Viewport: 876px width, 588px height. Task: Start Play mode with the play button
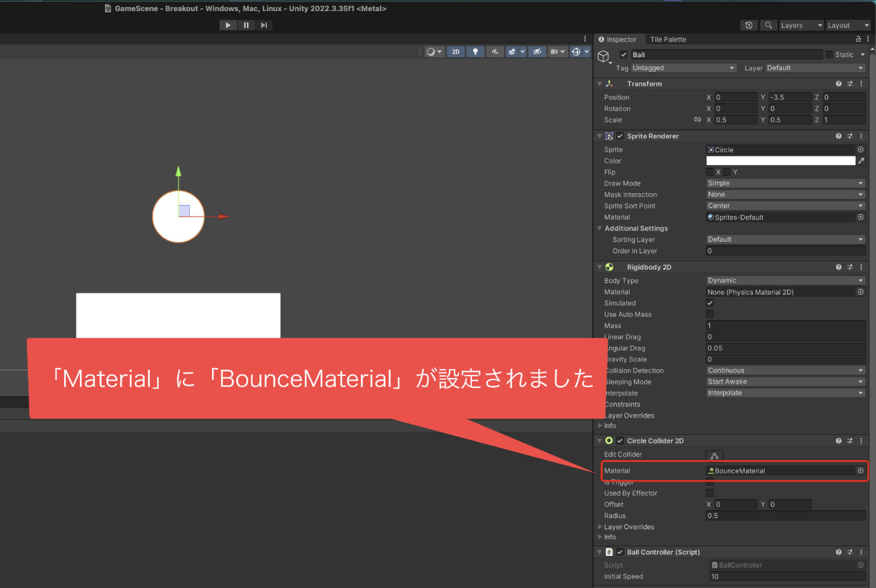[228, 25]
